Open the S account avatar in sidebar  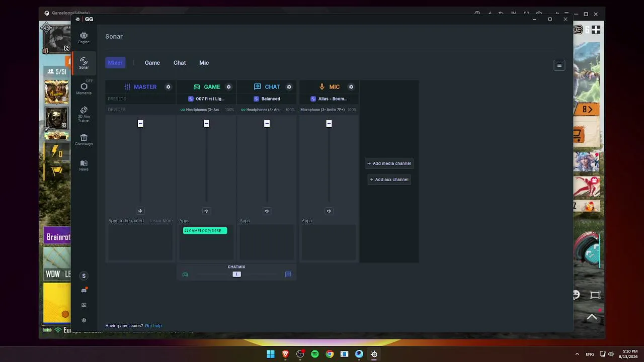click(84, 276)
